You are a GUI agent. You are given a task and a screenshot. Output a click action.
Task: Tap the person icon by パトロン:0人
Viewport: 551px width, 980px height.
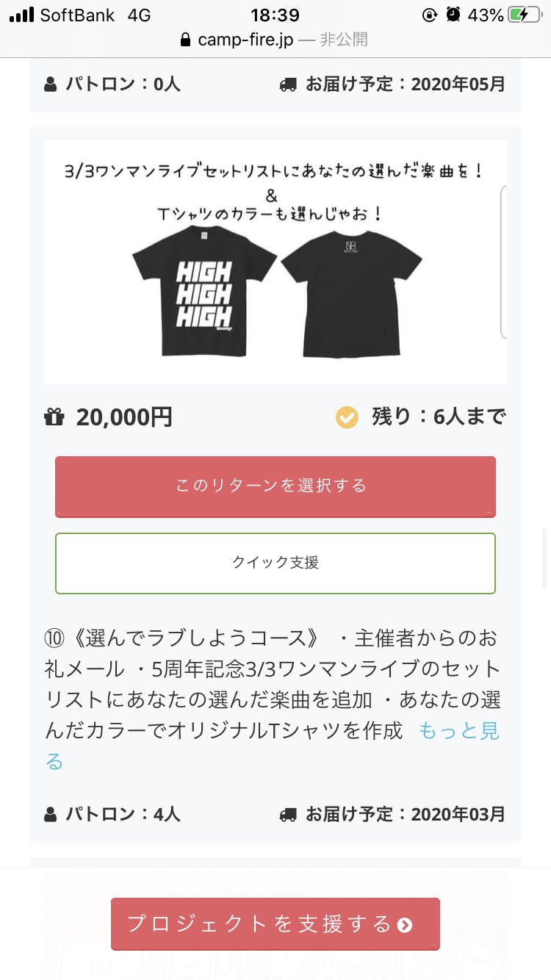[50, 84]
